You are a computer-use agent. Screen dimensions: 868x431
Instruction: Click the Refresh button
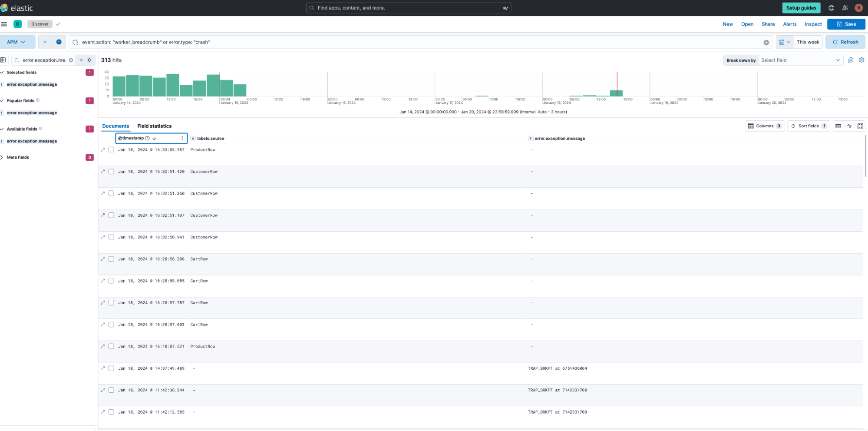845,42
